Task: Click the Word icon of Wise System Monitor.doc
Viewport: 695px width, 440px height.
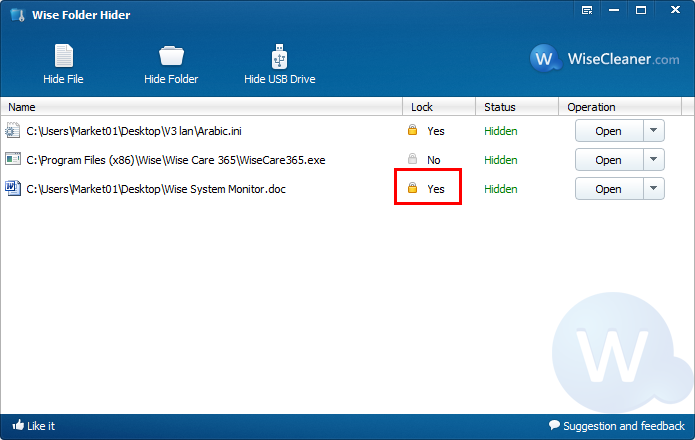Action: point(12,188)
